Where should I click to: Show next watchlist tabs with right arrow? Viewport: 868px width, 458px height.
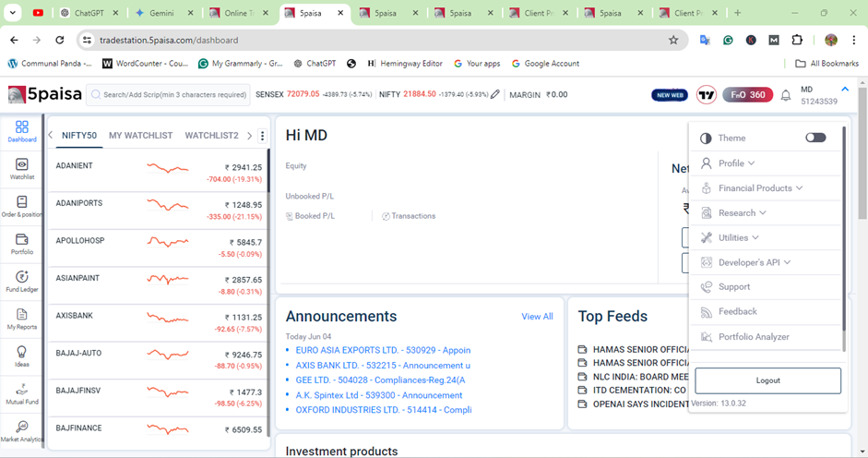coord(249,136)
